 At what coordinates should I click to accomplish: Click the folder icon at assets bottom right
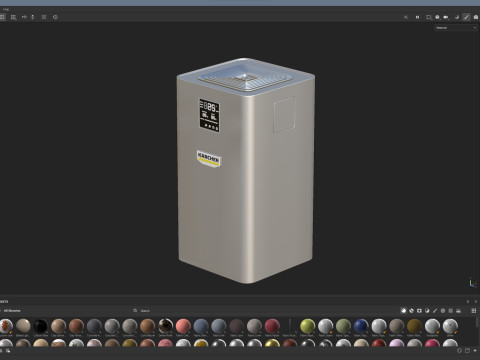tap(467, 351)
